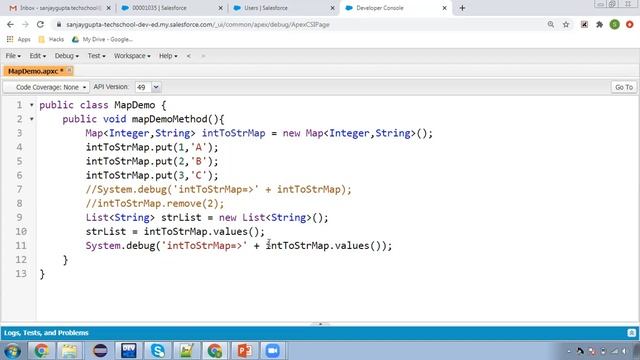The image size is (640, 360).
Task: Open the My Drive - Google bookmark
Action: 102,40
